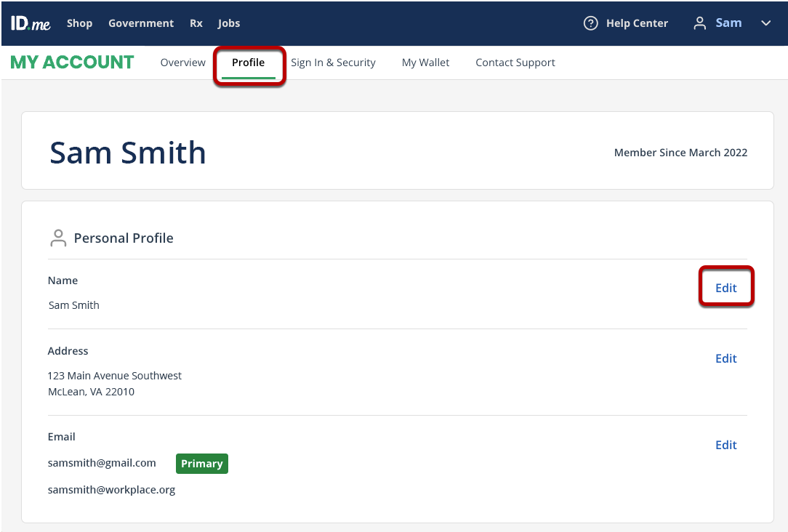Screen dimensions: 788x532
Task: Open the My Wallet tab
Action: (x=426, y=63)
